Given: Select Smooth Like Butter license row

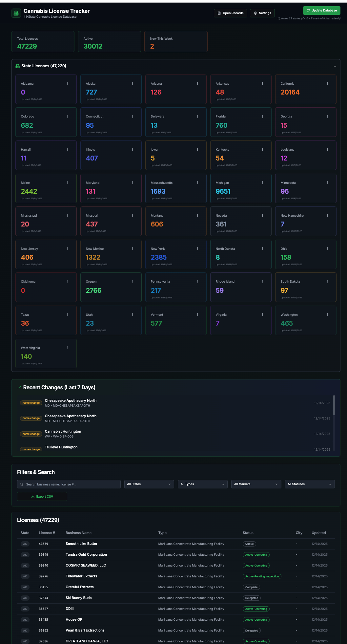Looking at the screenshot, I should point(176,544).
